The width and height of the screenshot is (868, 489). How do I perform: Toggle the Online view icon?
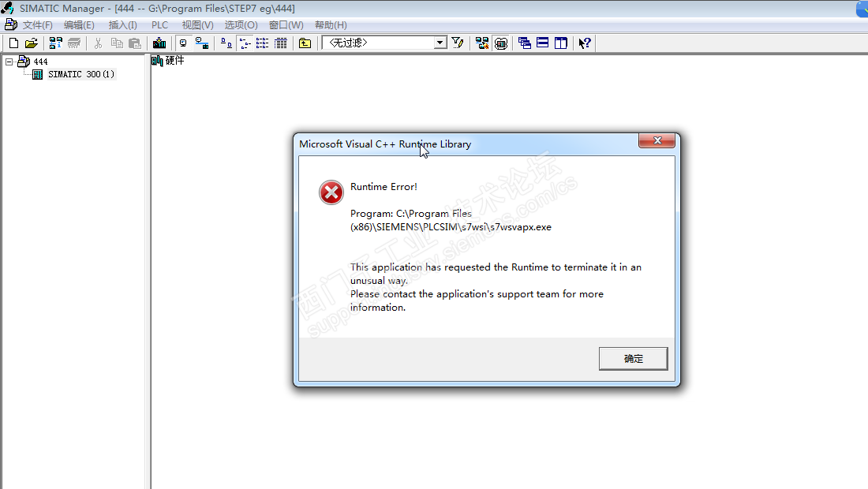pos(202,43)
